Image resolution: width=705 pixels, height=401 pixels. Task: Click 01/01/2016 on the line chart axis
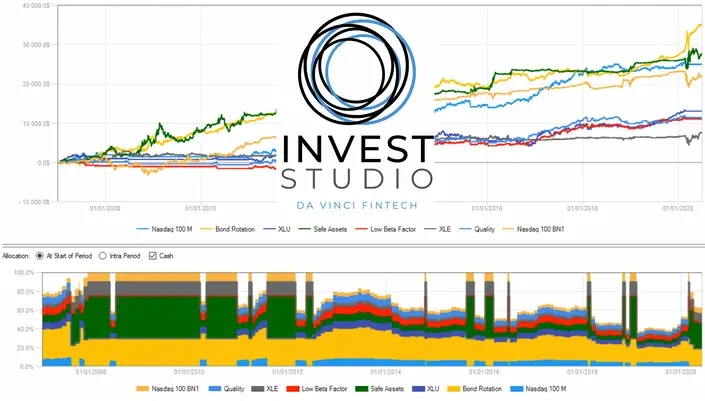coord(486,209)
